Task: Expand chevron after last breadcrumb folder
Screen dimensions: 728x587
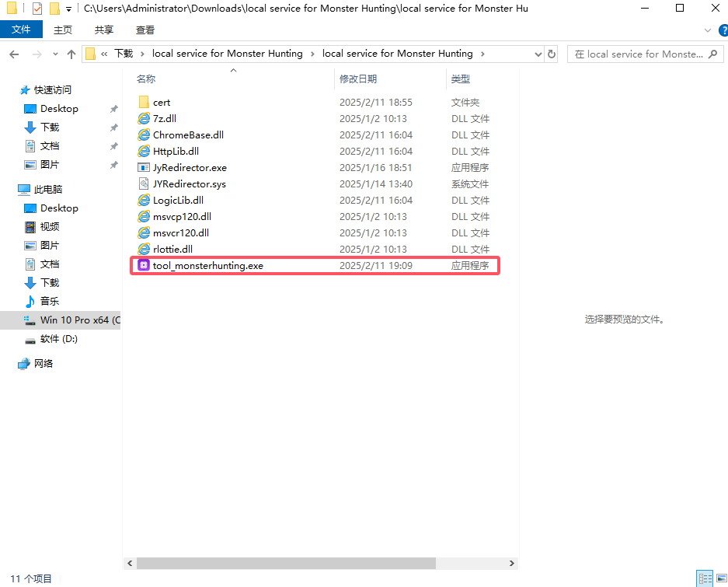Action: click(x=482, y=54)
